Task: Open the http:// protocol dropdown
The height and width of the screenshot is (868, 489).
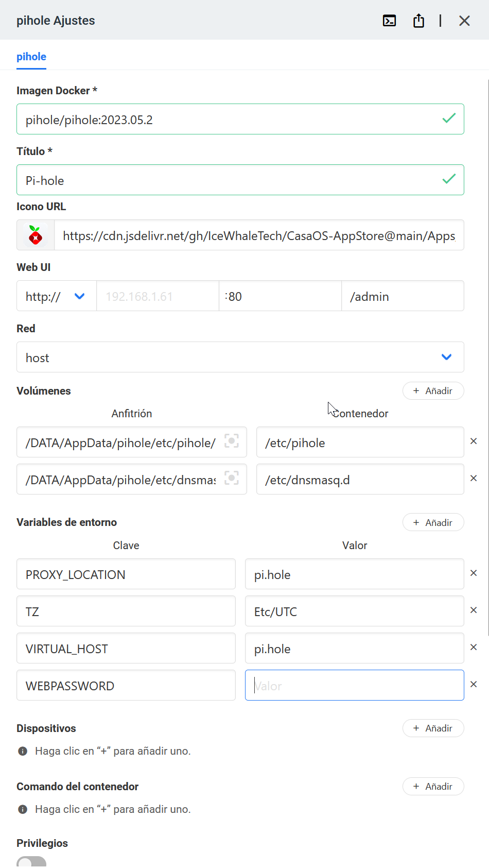Action: (x=57, y=296)
